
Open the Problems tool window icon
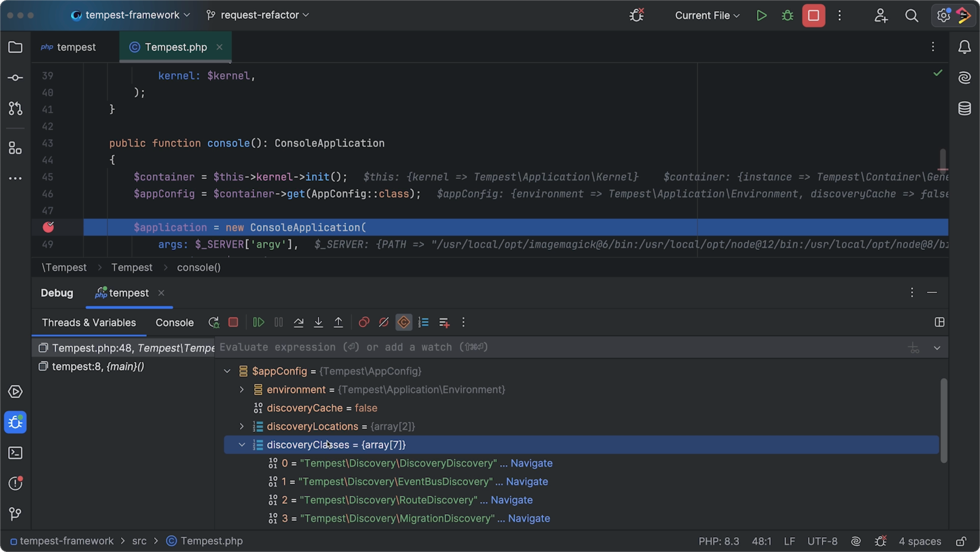[15, 483]
